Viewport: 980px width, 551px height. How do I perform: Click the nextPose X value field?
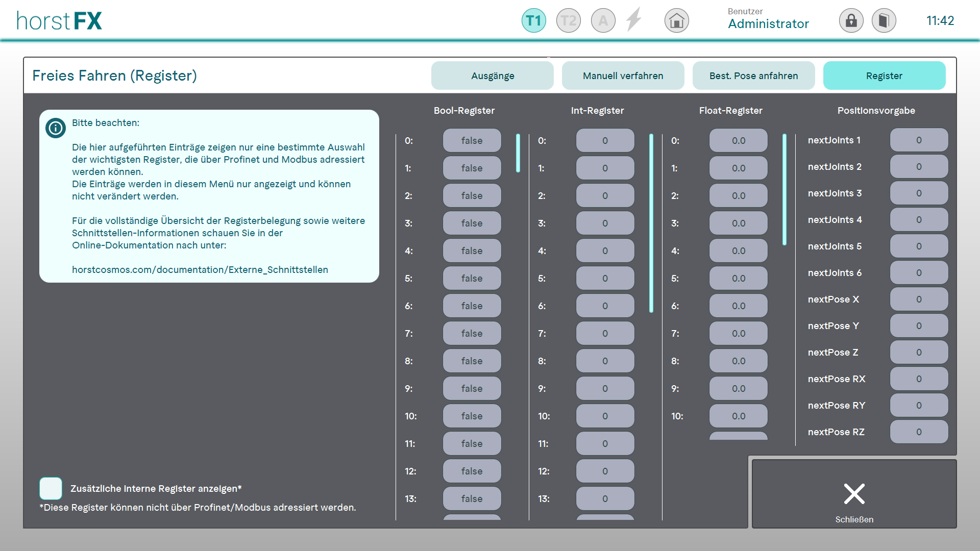tap(919, 299)
